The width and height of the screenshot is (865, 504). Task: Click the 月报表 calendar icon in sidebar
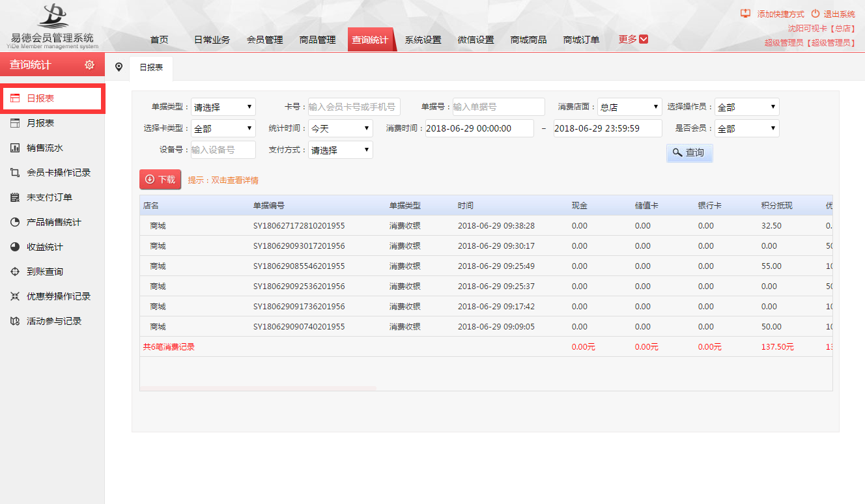pos(15,123)
